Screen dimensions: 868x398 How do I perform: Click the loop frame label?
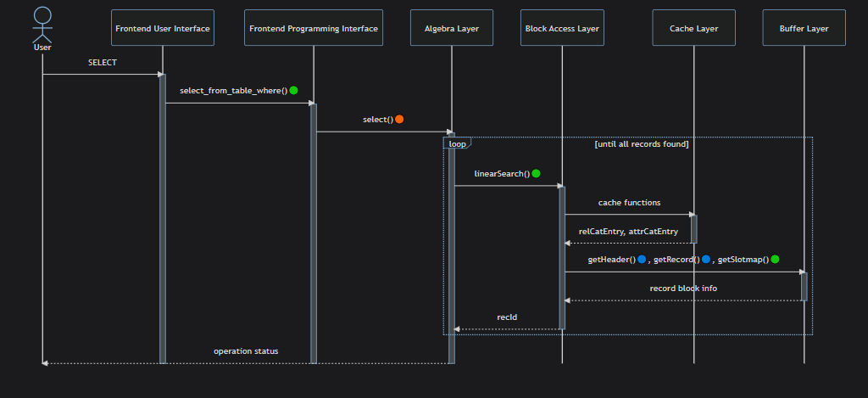[x=457, y=143]
